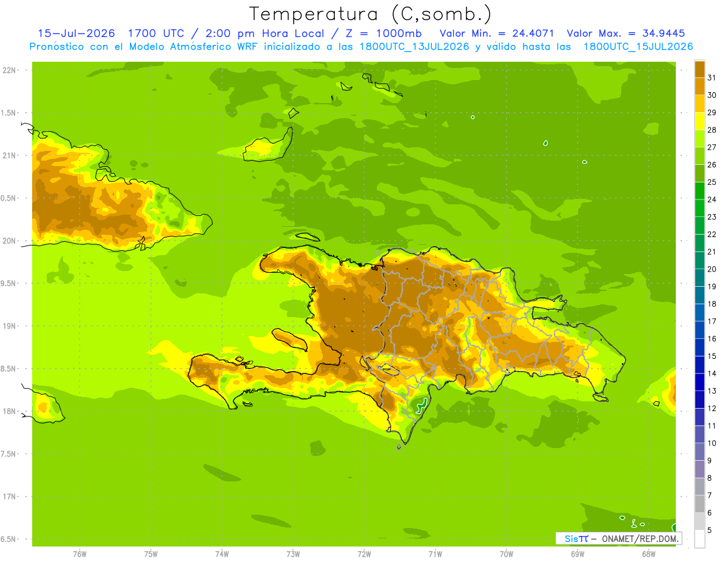This screenshot has height=562, width=728.
Task: Click the "70W" longitude axis label
Action: (506, 554)
